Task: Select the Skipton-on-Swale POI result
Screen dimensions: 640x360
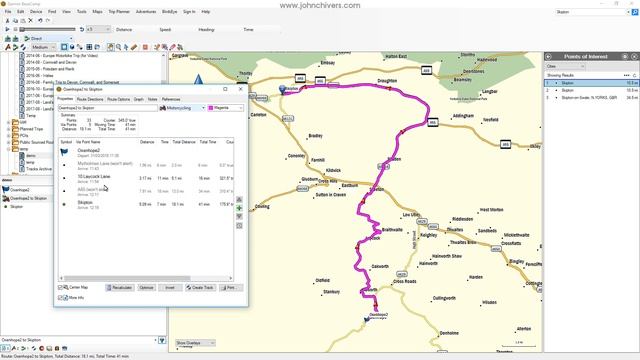Action: tap(591, 98)
